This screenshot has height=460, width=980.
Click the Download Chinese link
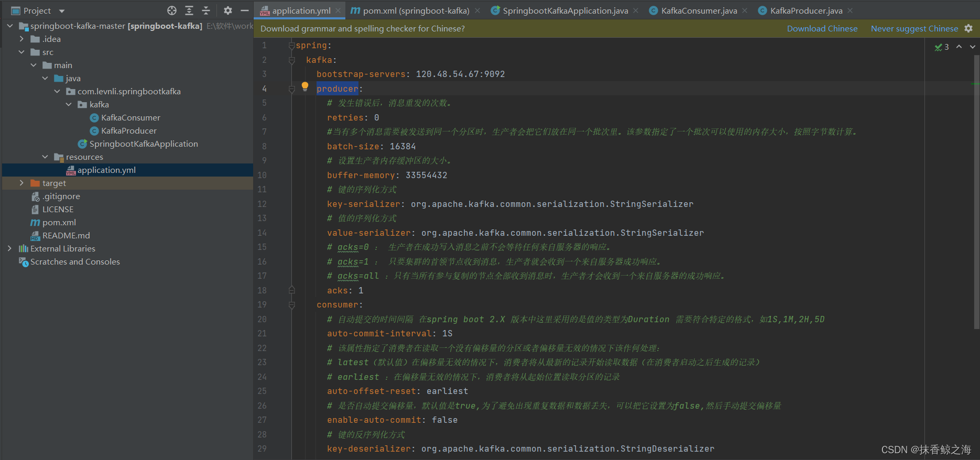click(822, 29)
